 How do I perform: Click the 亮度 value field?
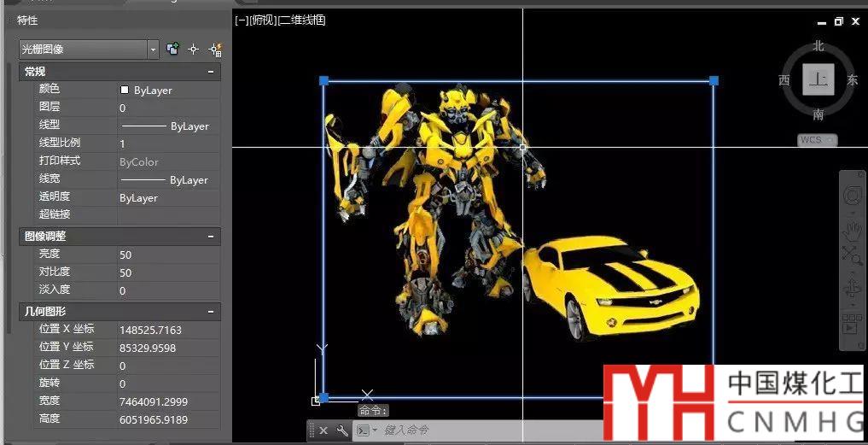pos(168,255)
